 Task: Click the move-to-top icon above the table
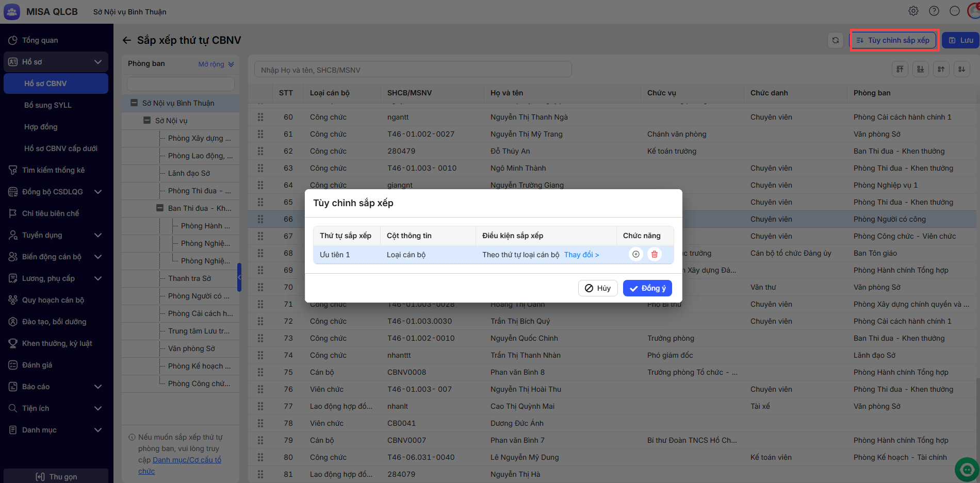pyautogui.click(x=900, y=69)
